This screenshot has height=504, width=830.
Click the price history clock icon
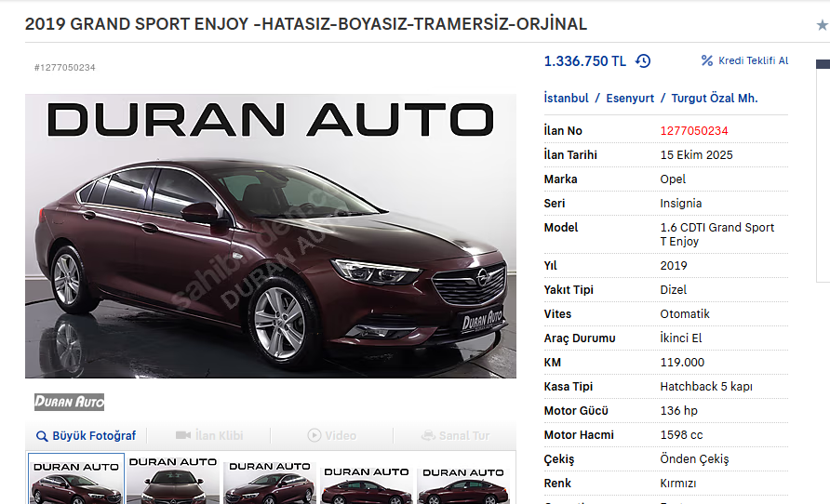tap(643, 60)
